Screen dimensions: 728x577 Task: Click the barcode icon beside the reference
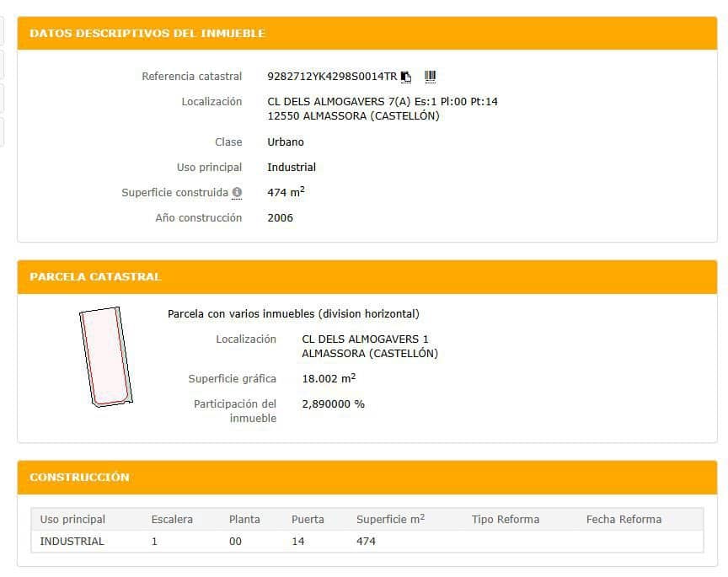tap(430, 77)
